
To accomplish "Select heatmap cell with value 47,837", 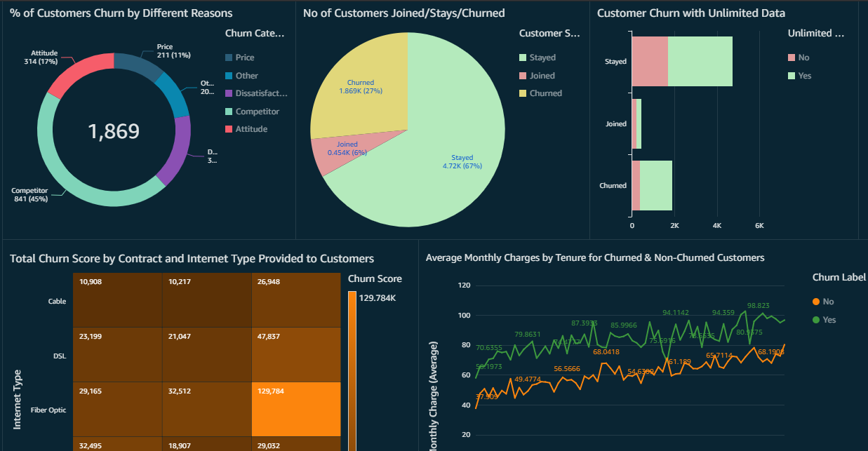I will pyautogui.click(x=295, y=354).
